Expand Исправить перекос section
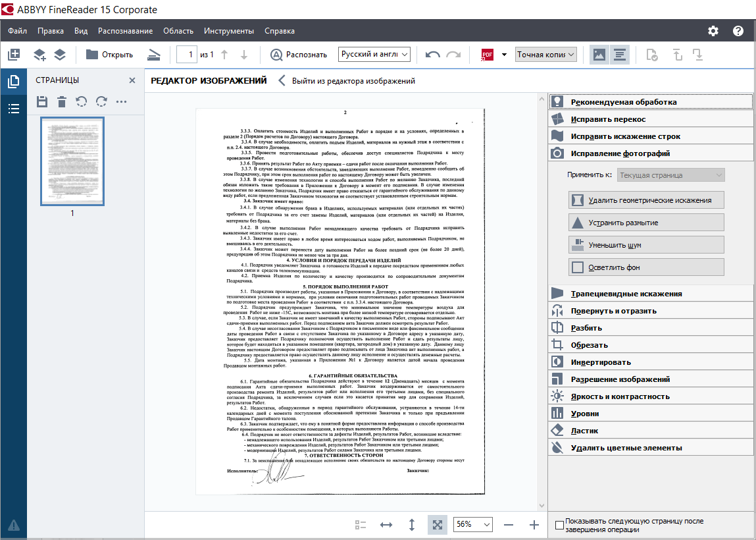This screenshot has width=756, height=540. [651, 119]
